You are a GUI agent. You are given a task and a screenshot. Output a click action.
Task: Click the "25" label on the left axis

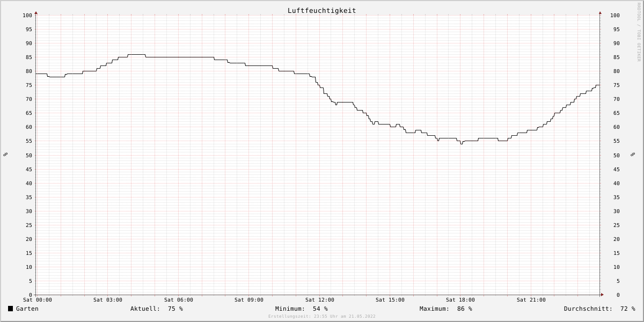tap(29, 225)
